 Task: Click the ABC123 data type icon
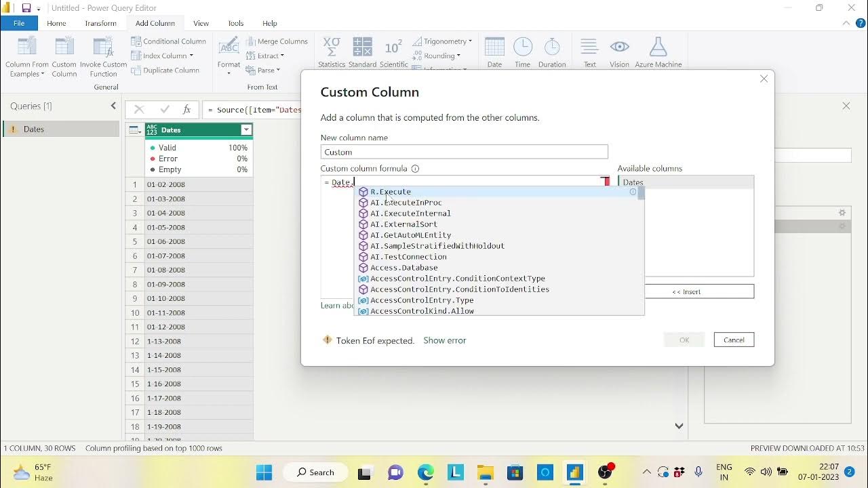(x=152, y=130)
